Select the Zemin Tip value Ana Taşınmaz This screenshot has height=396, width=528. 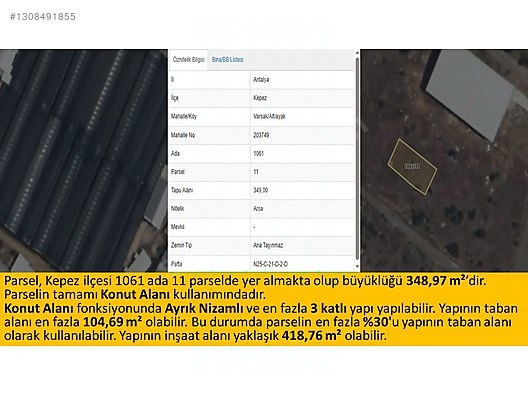[x=268, y=245]
